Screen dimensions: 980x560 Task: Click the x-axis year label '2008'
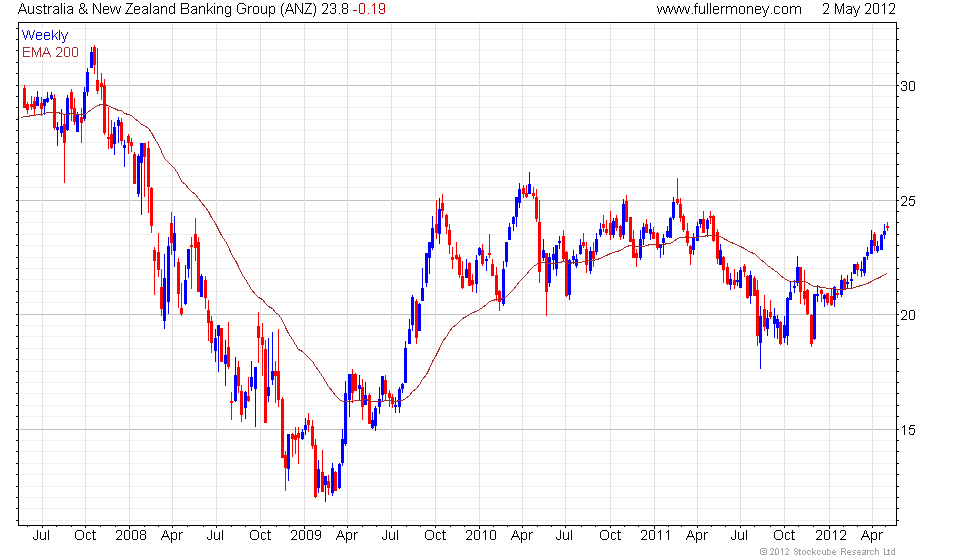[131, 536]
